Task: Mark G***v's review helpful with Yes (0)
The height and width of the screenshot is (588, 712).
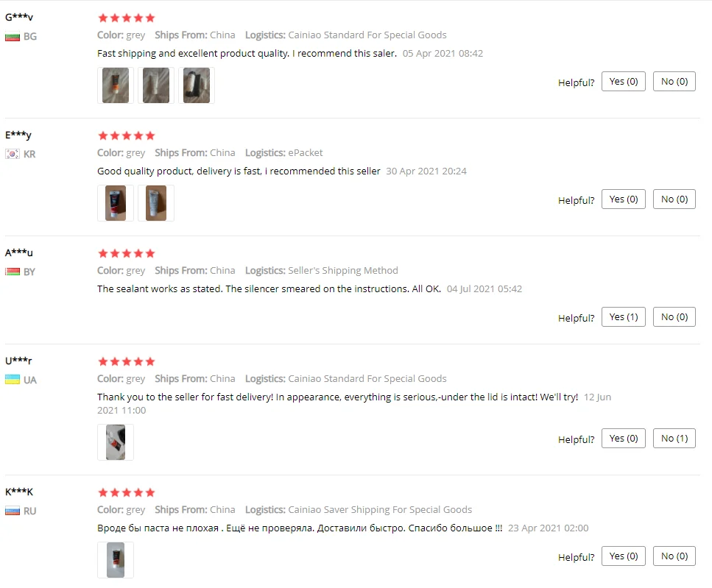Action: click(624, 82)
